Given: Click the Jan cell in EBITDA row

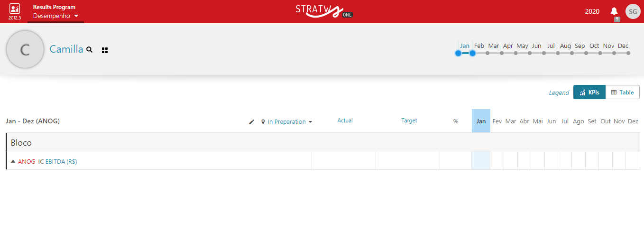Looking at the screenshot, I should [481, 160].
